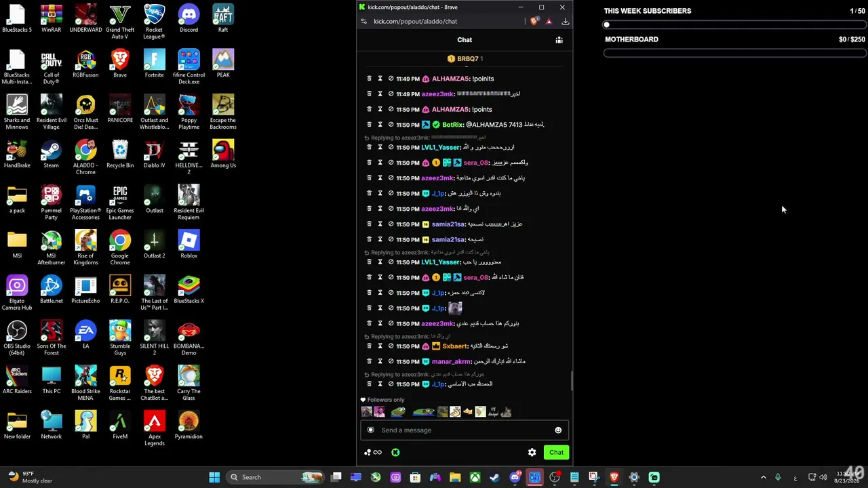868x488 pixels.
Task: Open Steam from the taskbar
Action: click(x=495, y=477)
